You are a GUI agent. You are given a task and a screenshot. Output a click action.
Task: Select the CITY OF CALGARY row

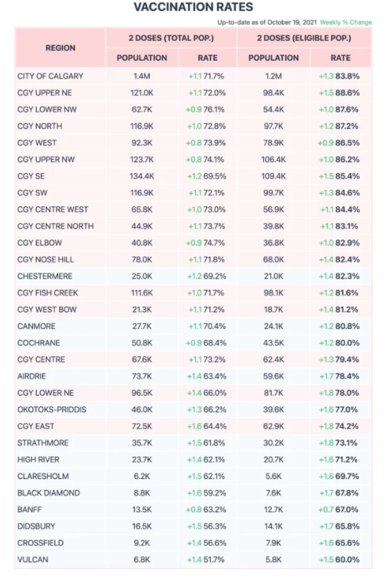(x=194, y=76)
